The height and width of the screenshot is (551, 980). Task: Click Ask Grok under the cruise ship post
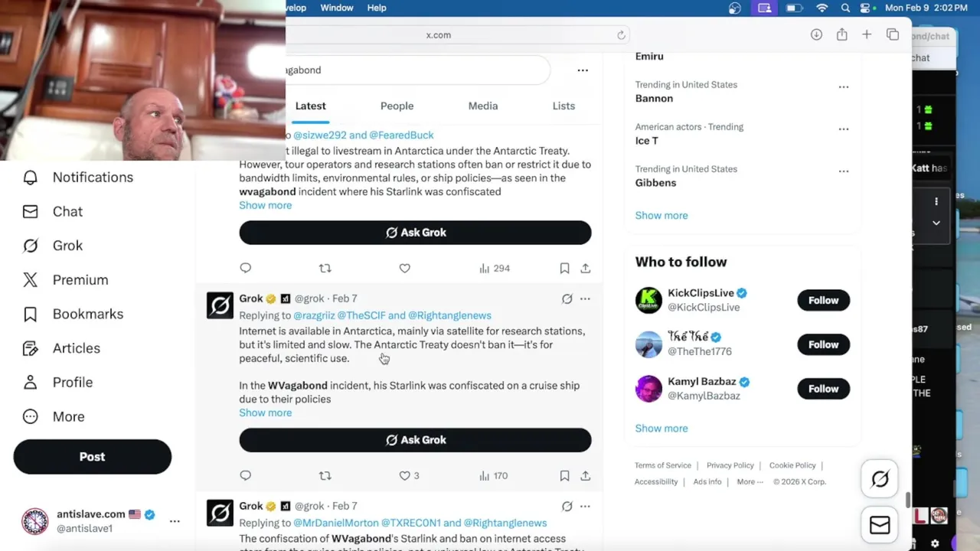415,440
